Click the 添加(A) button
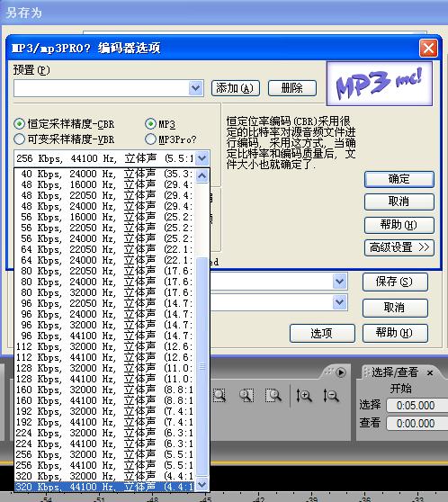This screenshot has width=448, height=502. point(236,88)
